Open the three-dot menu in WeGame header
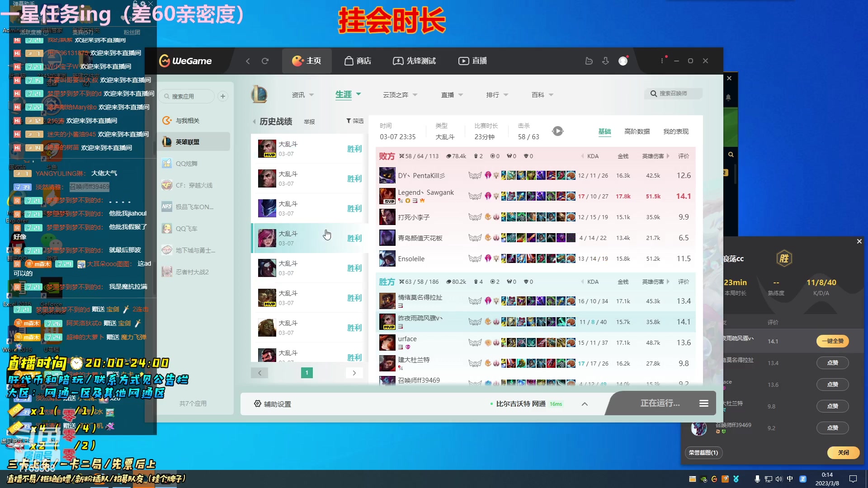This screenshot has width=868, height=488. (662, 61)
